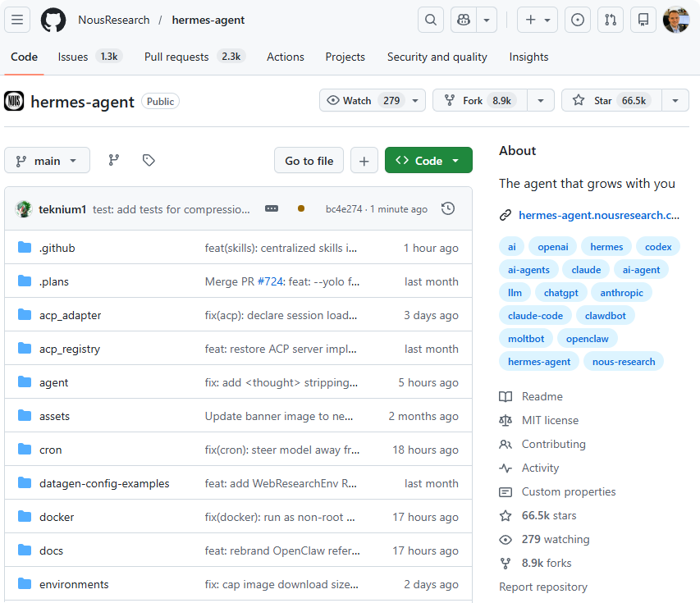Open the .plans folder
The width and height of the screenshot is (700, 603).
(x=54, y=281)
